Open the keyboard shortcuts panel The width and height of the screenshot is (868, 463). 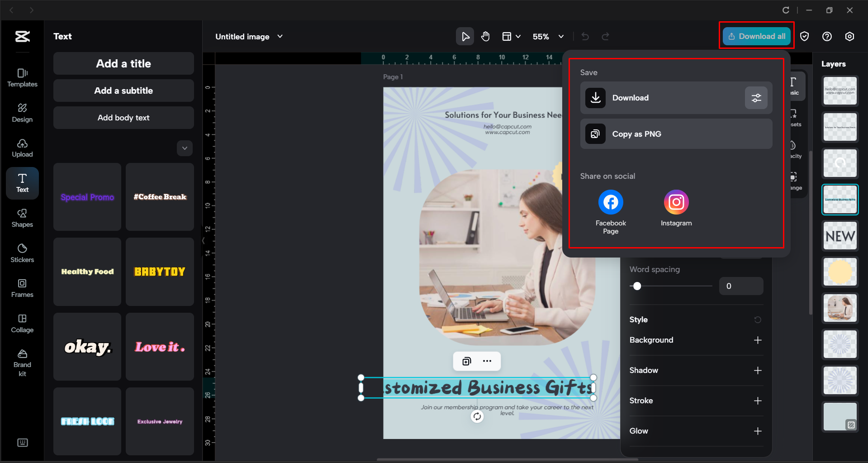point(22,443)
